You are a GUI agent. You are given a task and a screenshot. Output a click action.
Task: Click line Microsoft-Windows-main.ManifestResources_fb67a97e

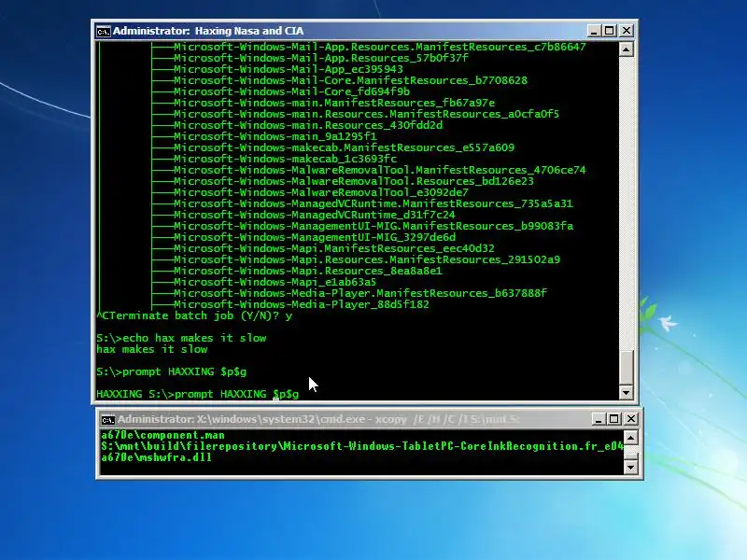pyautogui.click(x=334, y=103)
